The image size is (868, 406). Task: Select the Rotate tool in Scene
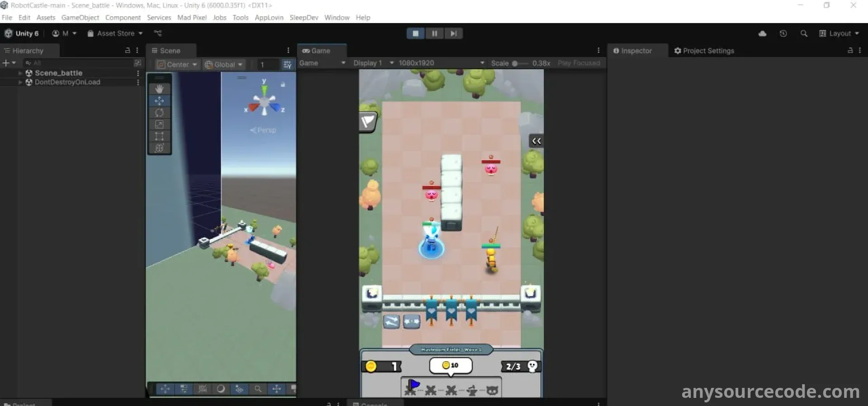159,112
